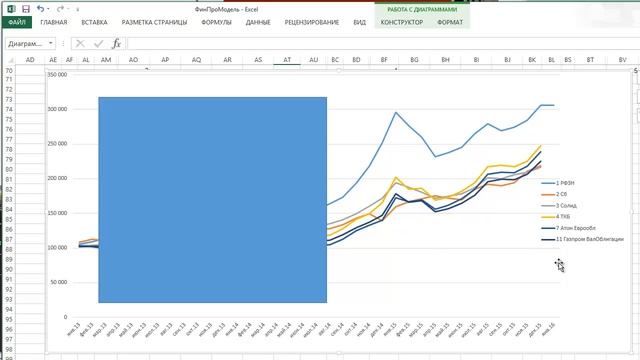This screenshot has width=640, height=360.
Task: Click the Redo arrow icon
Action: point(60,9)
